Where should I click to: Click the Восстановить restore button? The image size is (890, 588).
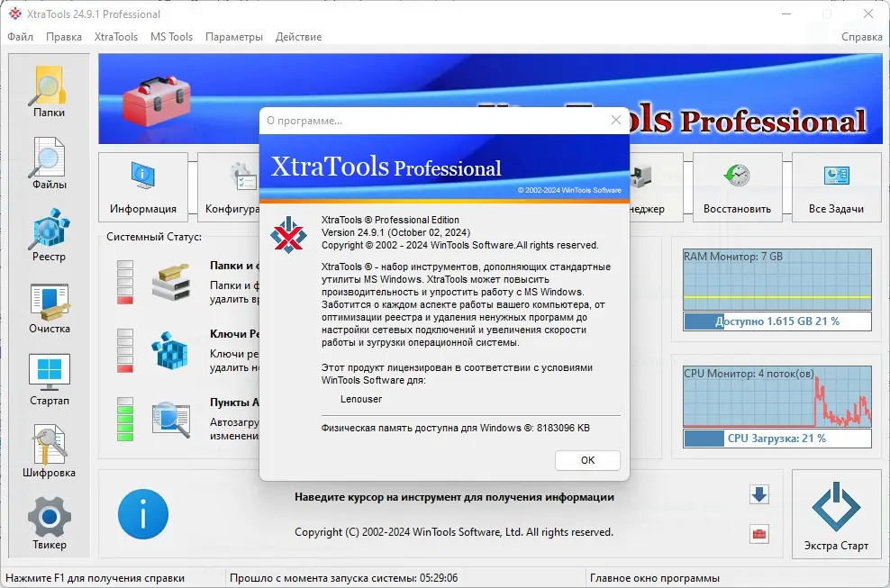738,186
